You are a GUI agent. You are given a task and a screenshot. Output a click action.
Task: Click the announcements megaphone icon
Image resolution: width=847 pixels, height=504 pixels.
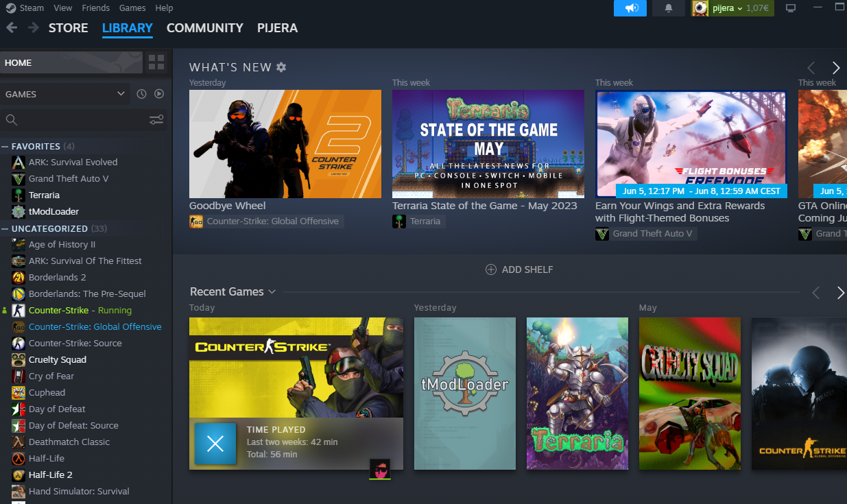point(630,8)
